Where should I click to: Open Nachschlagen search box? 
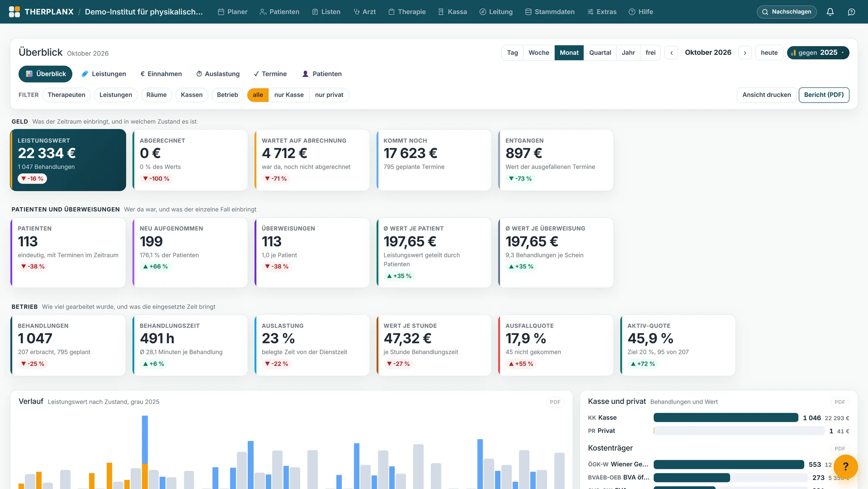click(786, 12)
